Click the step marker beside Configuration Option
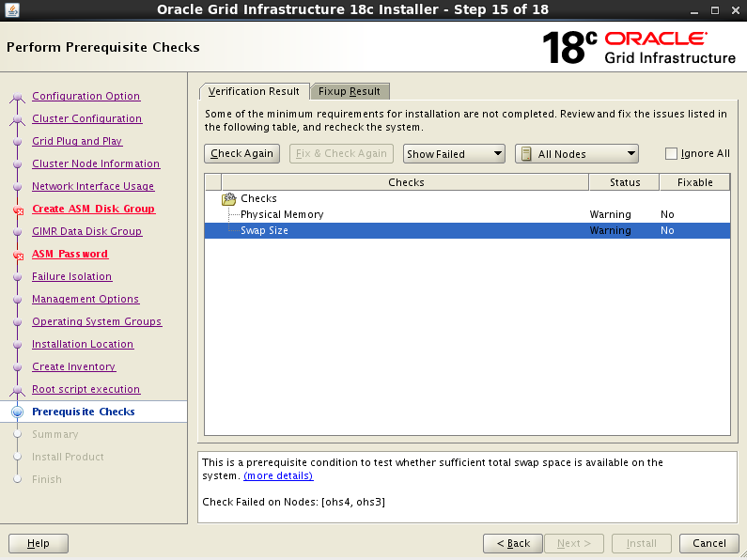The height and width of the screenshot is (560, 747). click(x=18, y=97)
